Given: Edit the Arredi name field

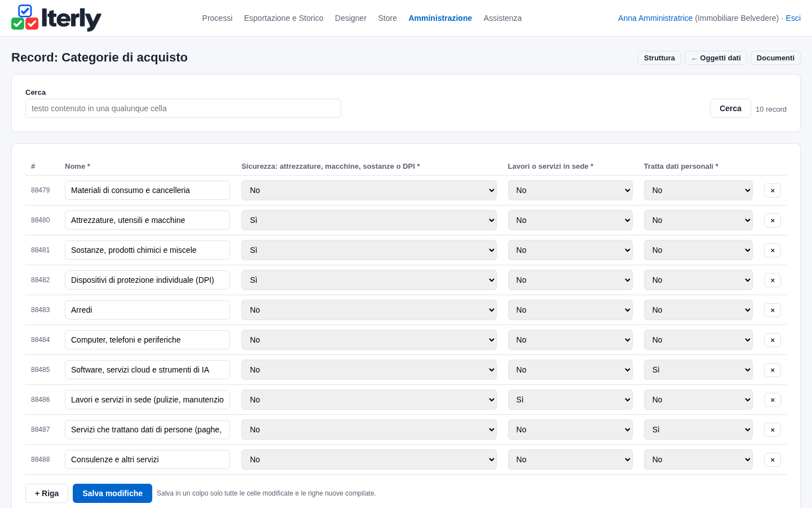Looking at the screenshot, I should point(147,310).
